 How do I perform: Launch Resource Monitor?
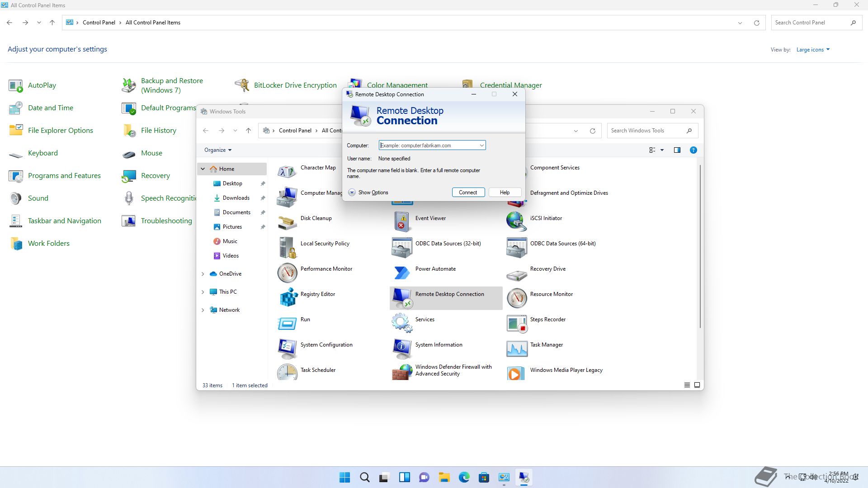point(540,298)
